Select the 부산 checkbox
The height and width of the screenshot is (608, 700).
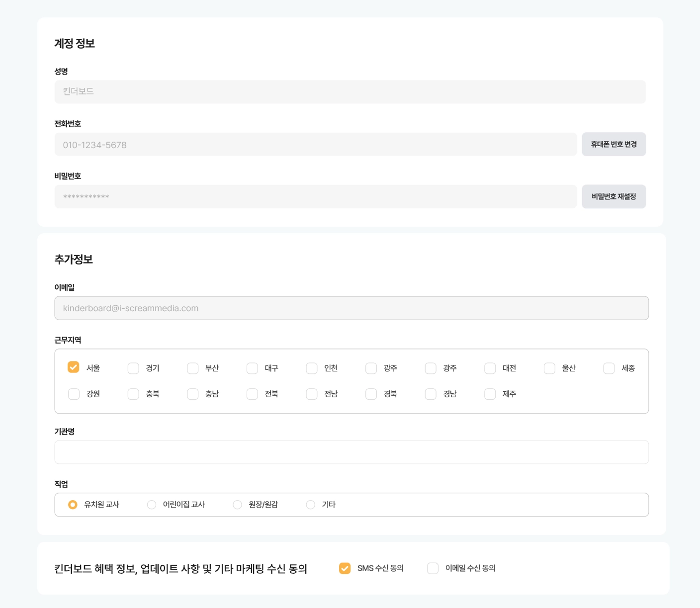click(193, 368)
